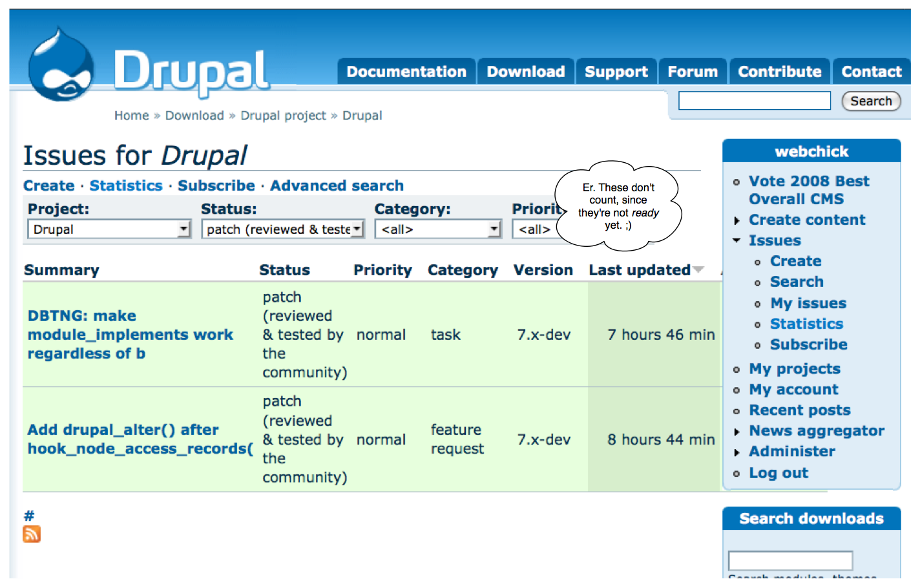Open the Download tab

click(526, 72)
